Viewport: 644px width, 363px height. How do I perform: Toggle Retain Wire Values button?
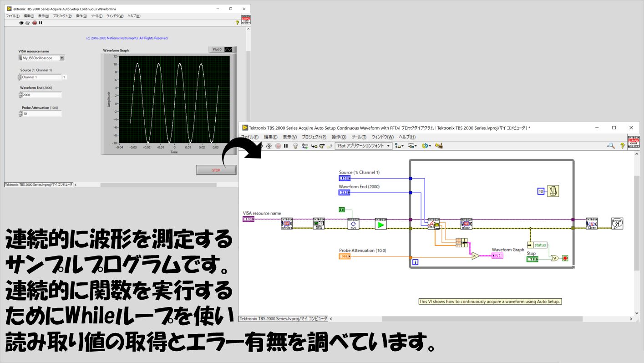(x=305, y=146)
